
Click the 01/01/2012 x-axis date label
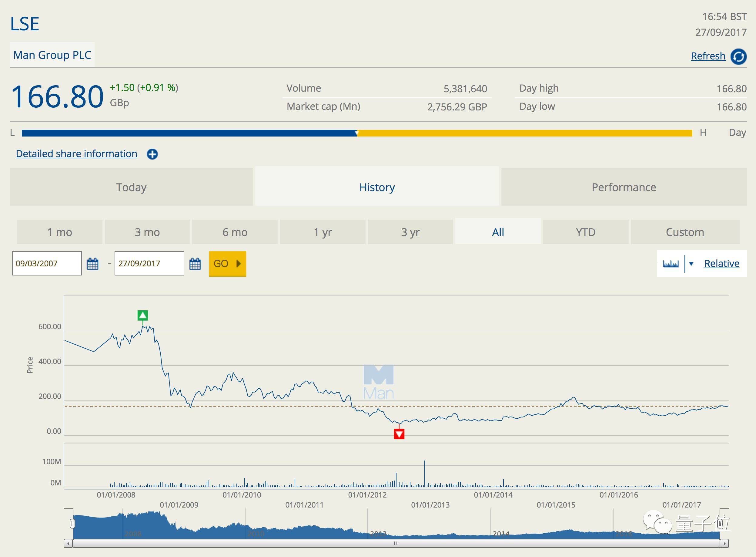[367, 495]
